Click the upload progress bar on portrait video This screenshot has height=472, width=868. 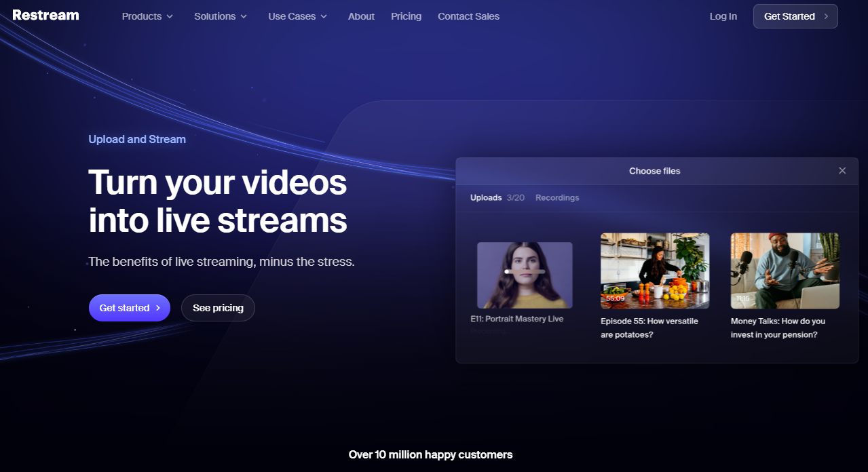[525, 271]
